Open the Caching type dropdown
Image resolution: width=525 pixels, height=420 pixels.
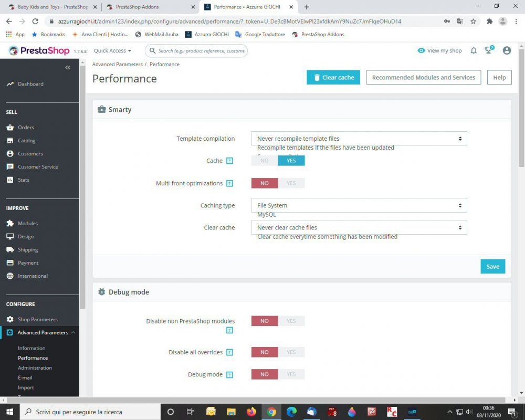[359, 205]
